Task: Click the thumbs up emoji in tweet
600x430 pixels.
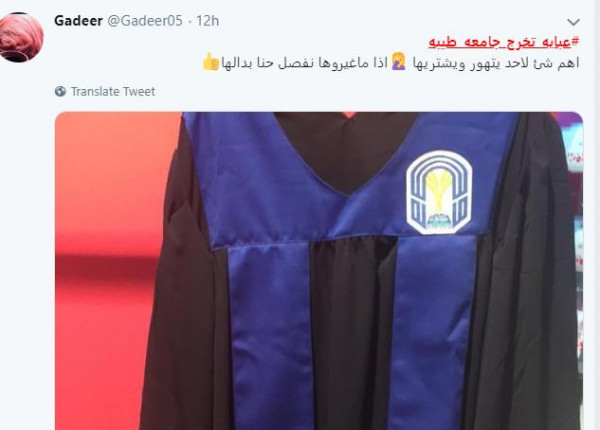Action: click(x=210, y=62)
